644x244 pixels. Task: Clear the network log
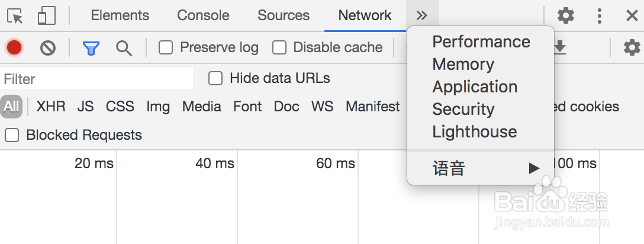pos(48,47)
